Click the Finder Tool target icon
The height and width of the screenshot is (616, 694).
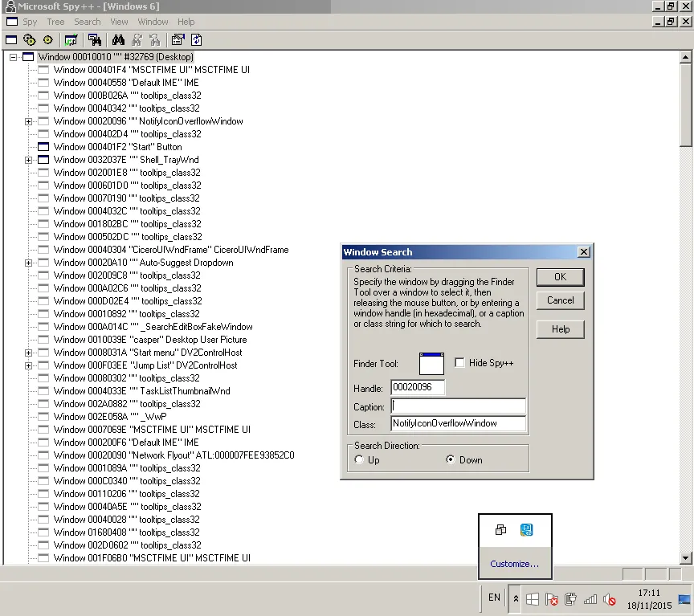coord(431,364)
